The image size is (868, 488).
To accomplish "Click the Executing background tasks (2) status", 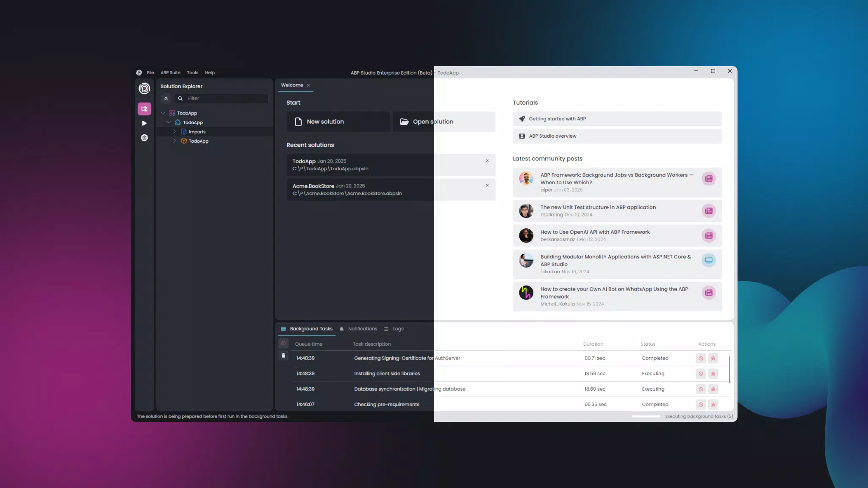I will [x=699, y=416].
